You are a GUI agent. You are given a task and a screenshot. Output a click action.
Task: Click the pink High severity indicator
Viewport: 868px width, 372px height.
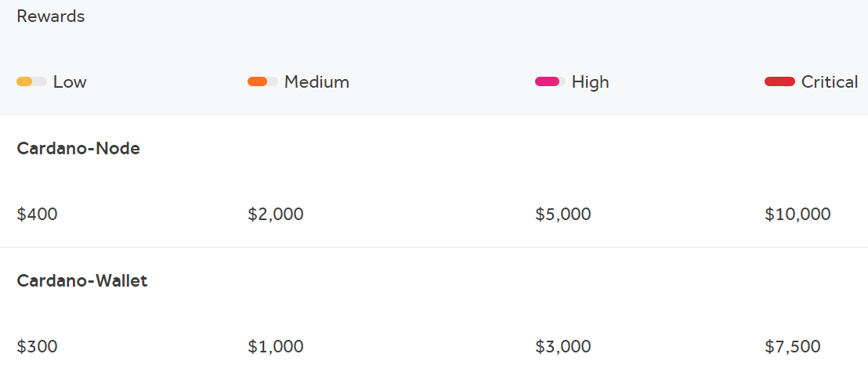coord(550,82)
